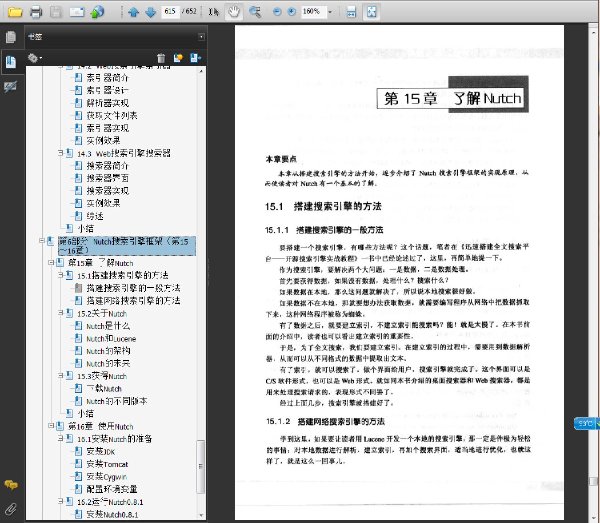
Task: Click the globe share/upload icon
Action: coord(97,12)
